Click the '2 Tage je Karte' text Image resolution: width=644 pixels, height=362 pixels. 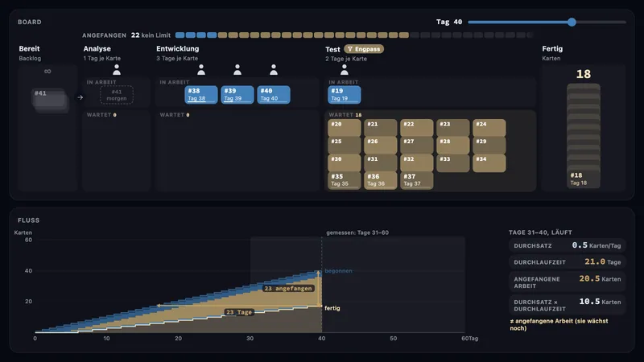[346, 59]
